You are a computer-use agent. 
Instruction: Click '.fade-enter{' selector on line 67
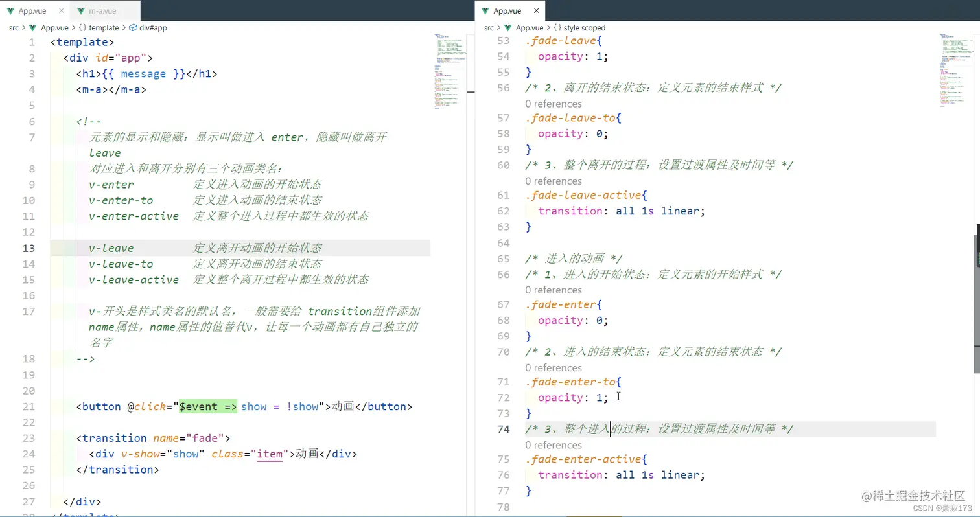[x=564, y=304]
